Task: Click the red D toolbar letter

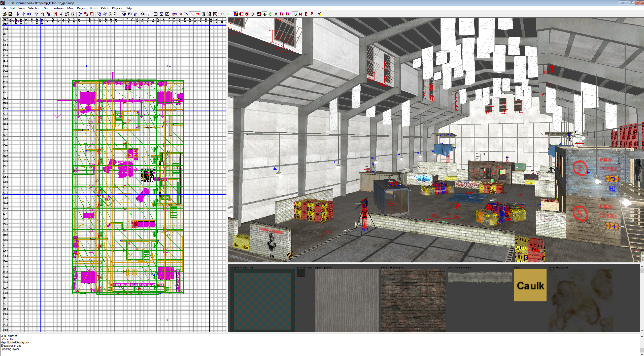Action: (253, 14)
